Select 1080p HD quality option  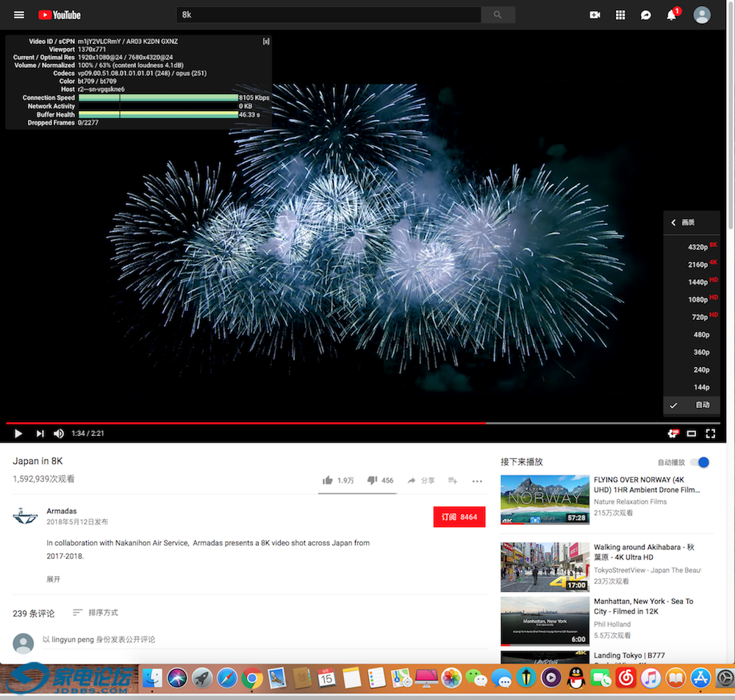[x=698, y=299]
